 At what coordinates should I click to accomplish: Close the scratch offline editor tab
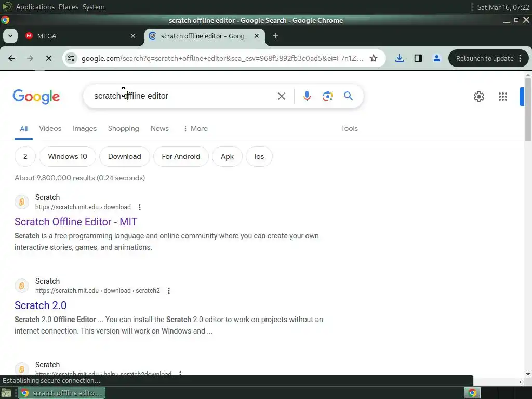click(257, 36)
